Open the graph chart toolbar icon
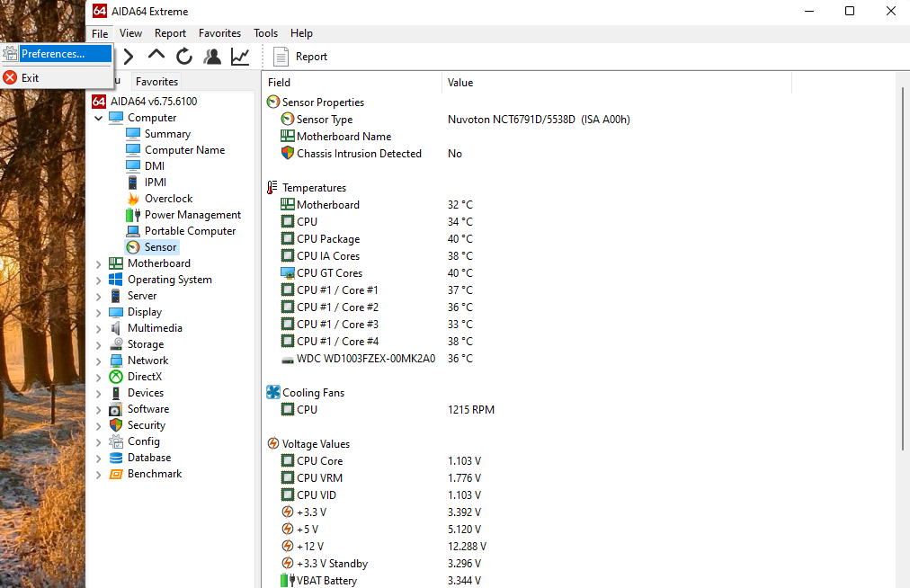Viewport: 910px width, 588px height. pos(240,57)
